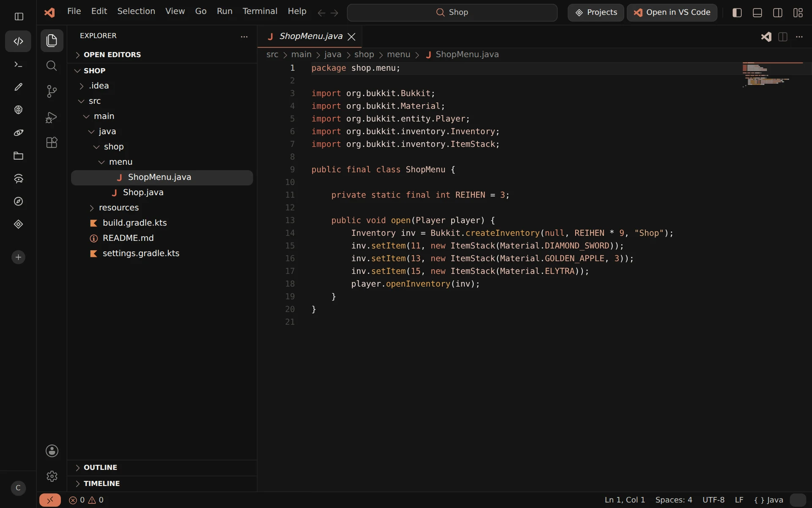Toggle the outer left sidebar panel icon
The image size is (812, 508).
click(x=19, y=17)
